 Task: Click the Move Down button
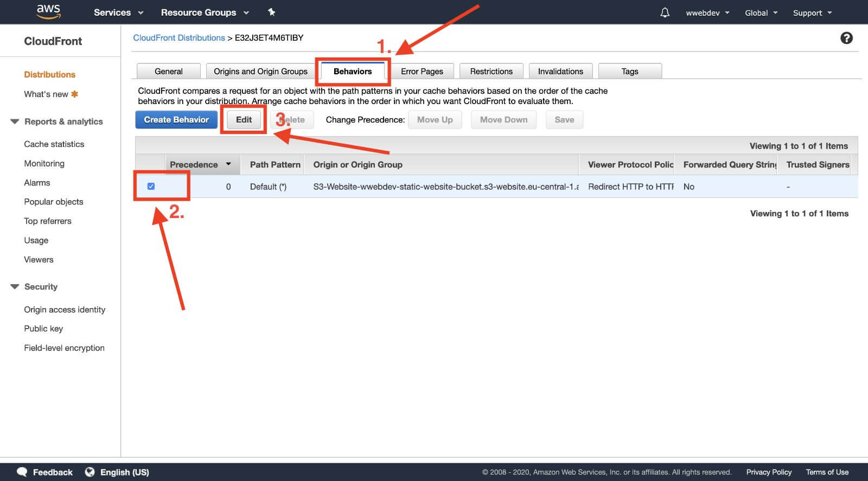pos(503,119)
